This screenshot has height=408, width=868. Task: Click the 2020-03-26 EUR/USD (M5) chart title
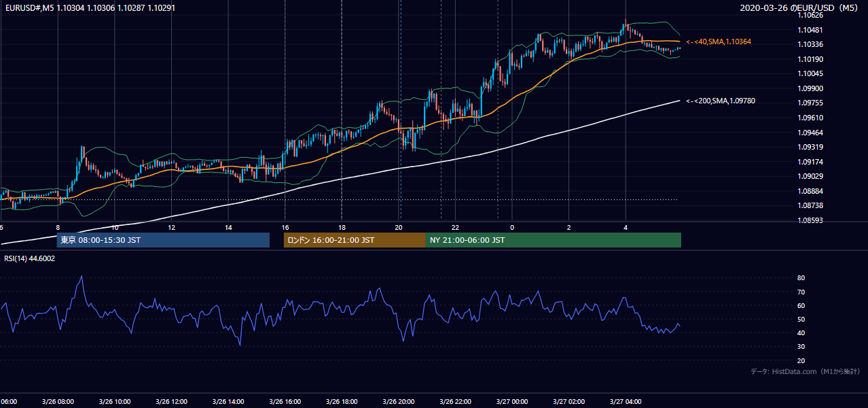(800, 7)
